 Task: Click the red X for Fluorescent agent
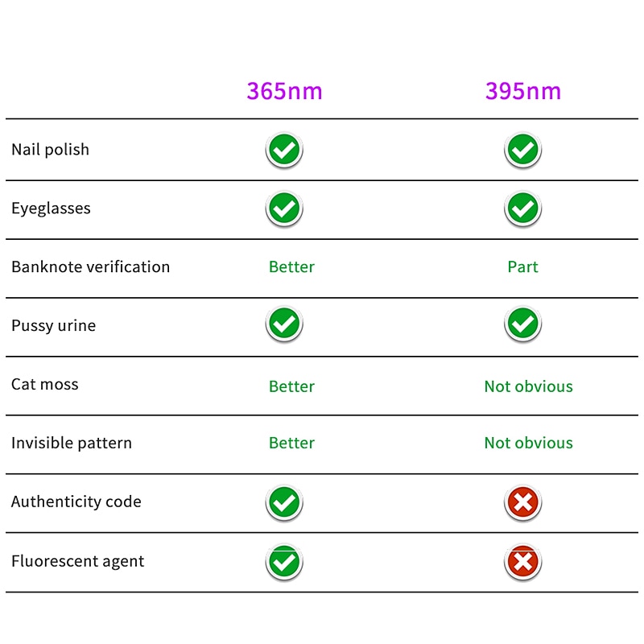pyautogui.click(x=522, y=561)
